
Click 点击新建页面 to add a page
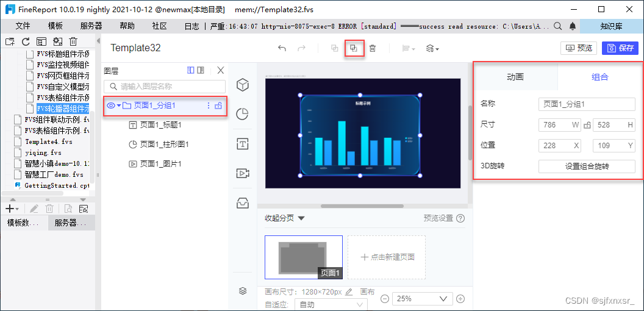tap(387, 257)
